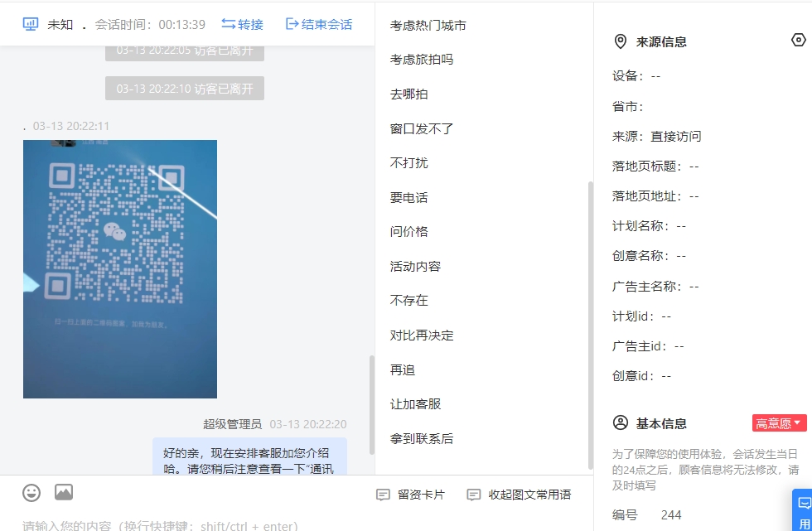Open the emoji picker smiley icon
This screenshot has height=531, width=812.
pos(31,493)
